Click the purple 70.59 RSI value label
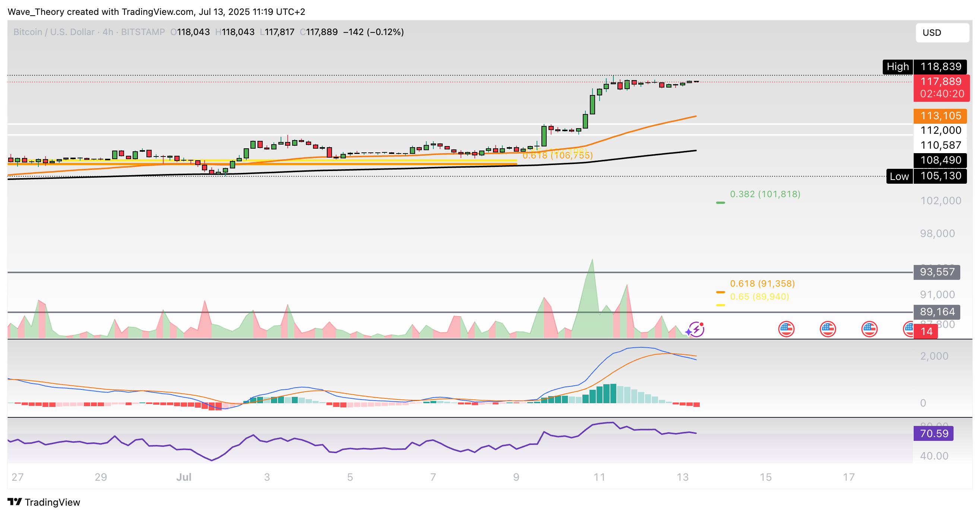The height and width of the screenshot is (515, 980). click(933, 433)
